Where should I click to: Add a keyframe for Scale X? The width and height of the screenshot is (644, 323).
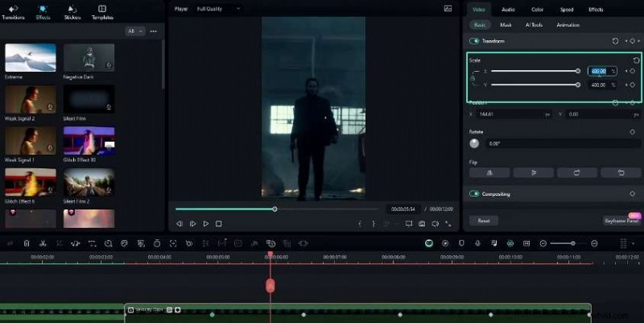633,71
